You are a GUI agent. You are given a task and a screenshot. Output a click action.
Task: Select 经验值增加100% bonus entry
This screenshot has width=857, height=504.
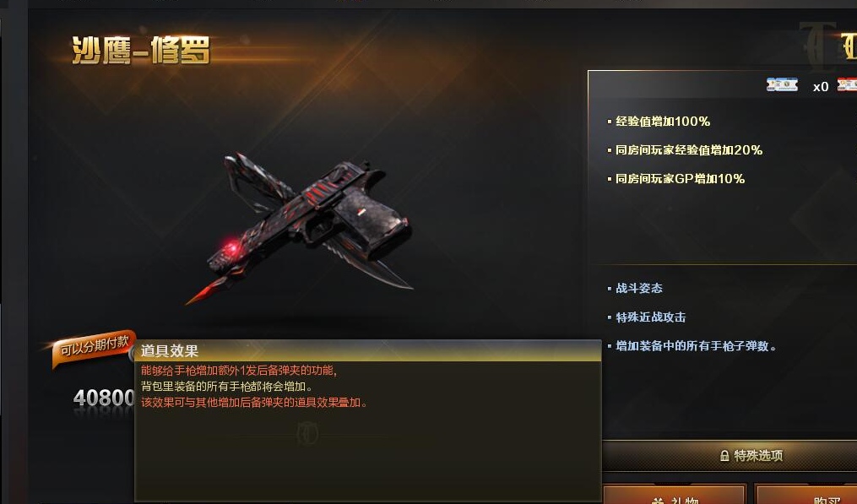(663, 122)
